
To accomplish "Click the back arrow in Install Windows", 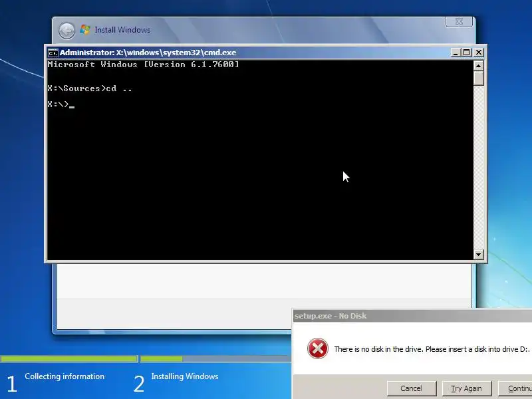I will (67, 31).
